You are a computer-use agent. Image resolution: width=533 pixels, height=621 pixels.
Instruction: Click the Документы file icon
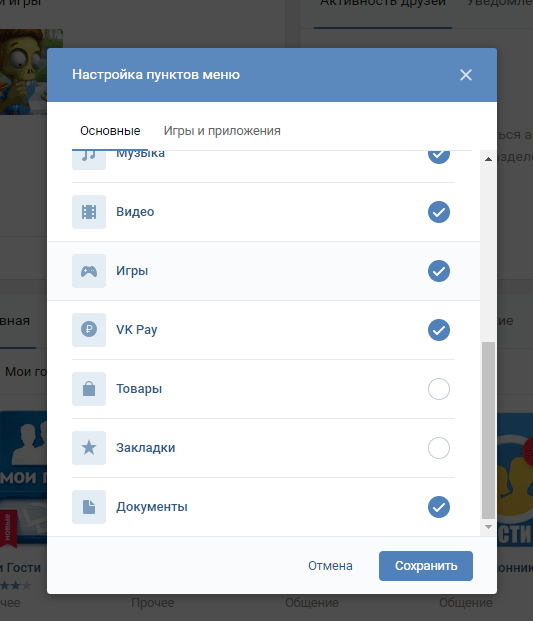(x=89, y=507)
